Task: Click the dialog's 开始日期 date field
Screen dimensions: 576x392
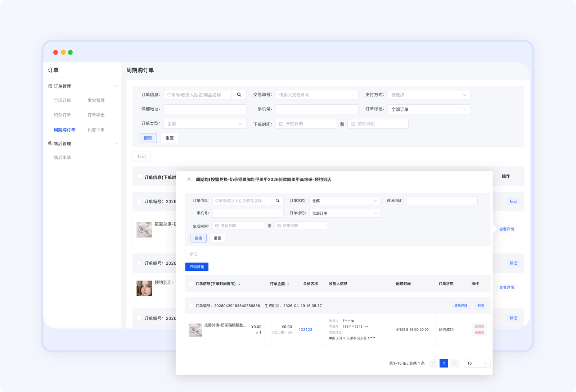Action: pyautogui.click(x=239, y=226)
